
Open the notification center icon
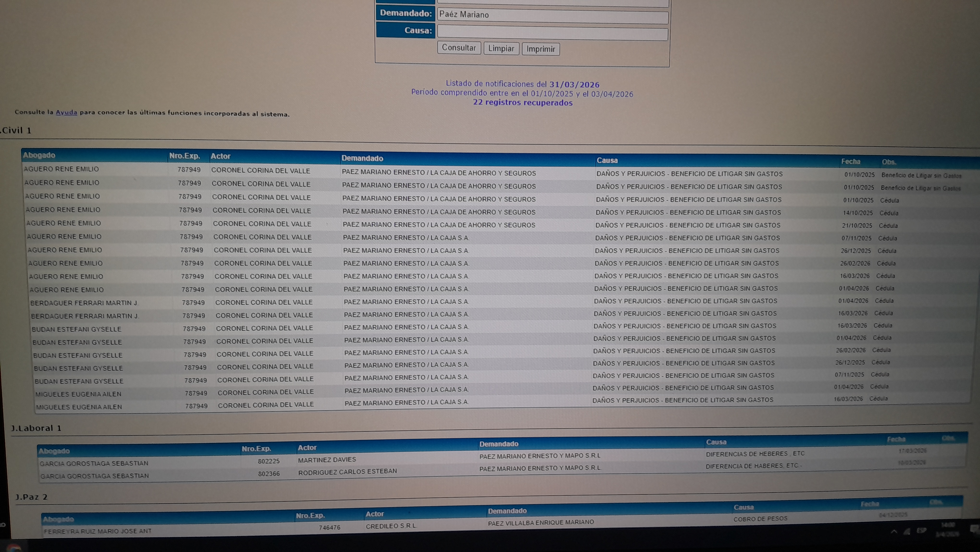(974, 529)
